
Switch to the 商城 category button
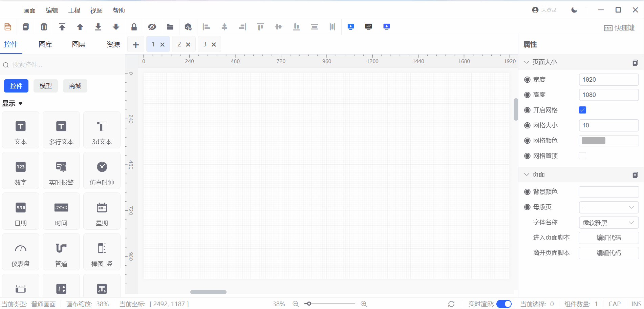(75, 86)
